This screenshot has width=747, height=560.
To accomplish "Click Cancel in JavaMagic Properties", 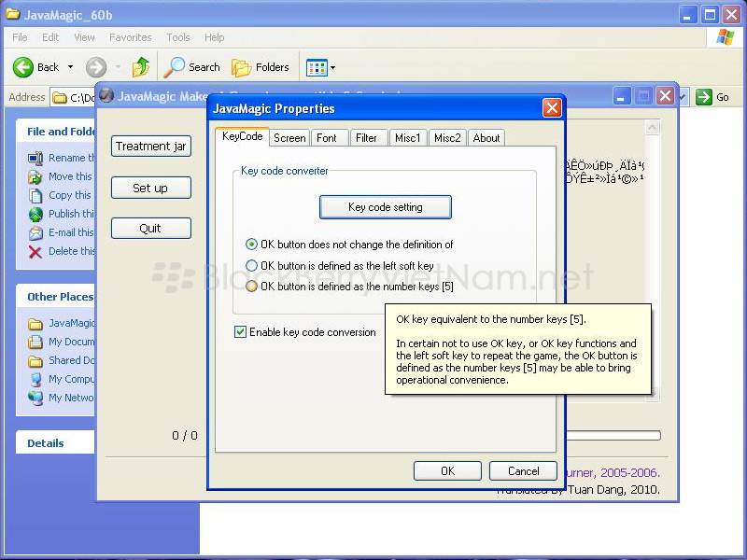I will 523,471.
